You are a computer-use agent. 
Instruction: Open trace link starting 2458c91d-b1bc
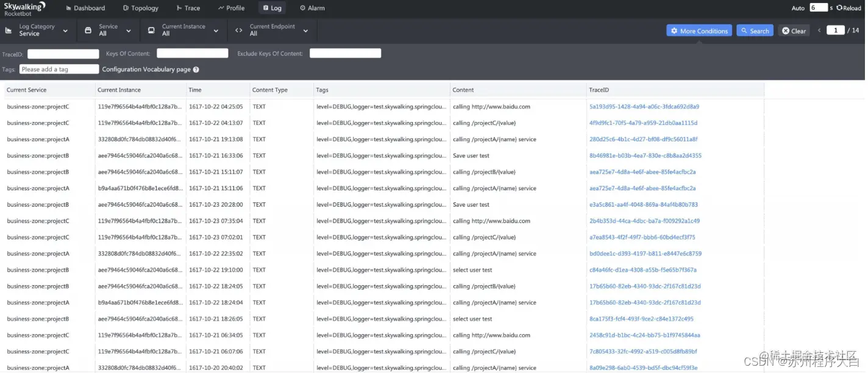point(645,335)
